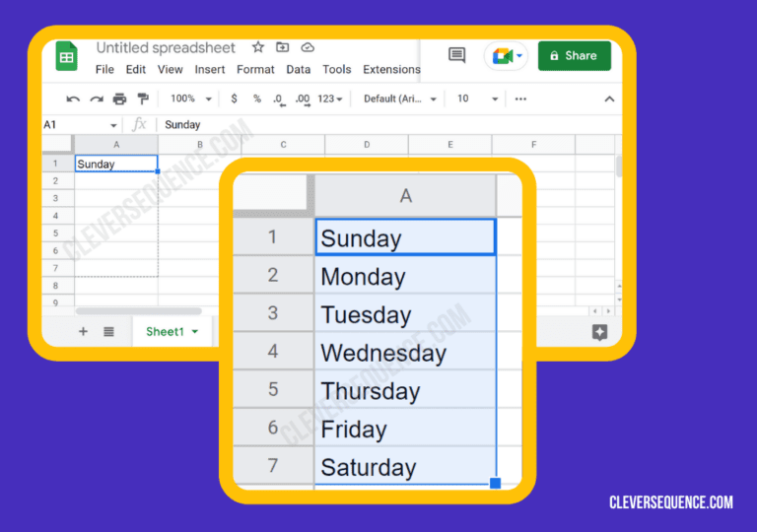Viewport: 757px width, 532px height.
Task: Open the Google Meet call button
Action: pyautogui.click(x=507, y=56)
